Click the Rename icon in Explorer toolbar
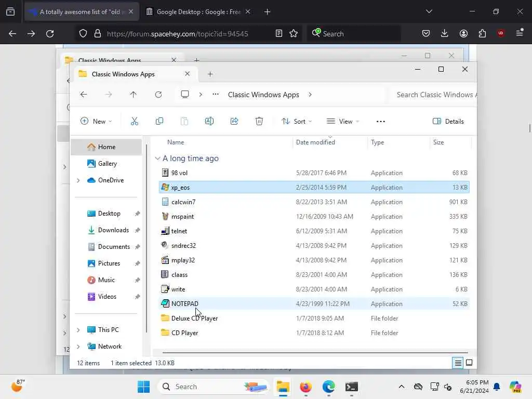Screen dimensions: 532x399 click(x=209, y=121)
